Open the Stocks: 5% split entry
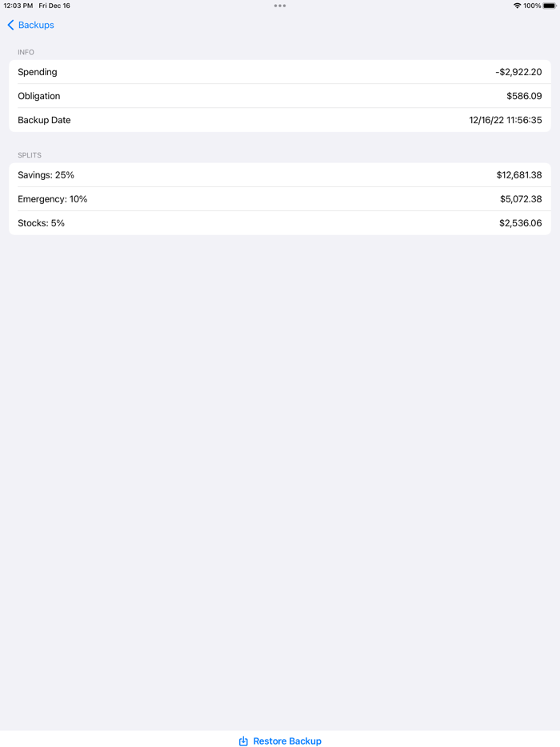 pos(280,222)
